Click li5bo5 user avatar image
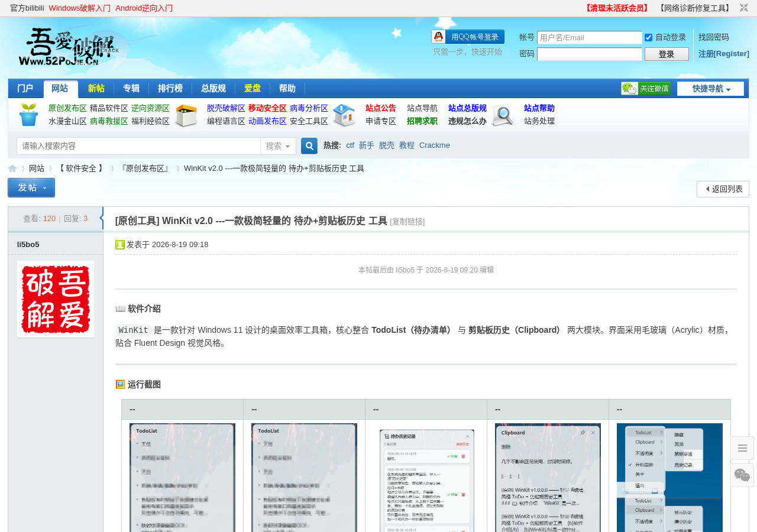Viewport: 757px width, 532px height. pos(56,299)
